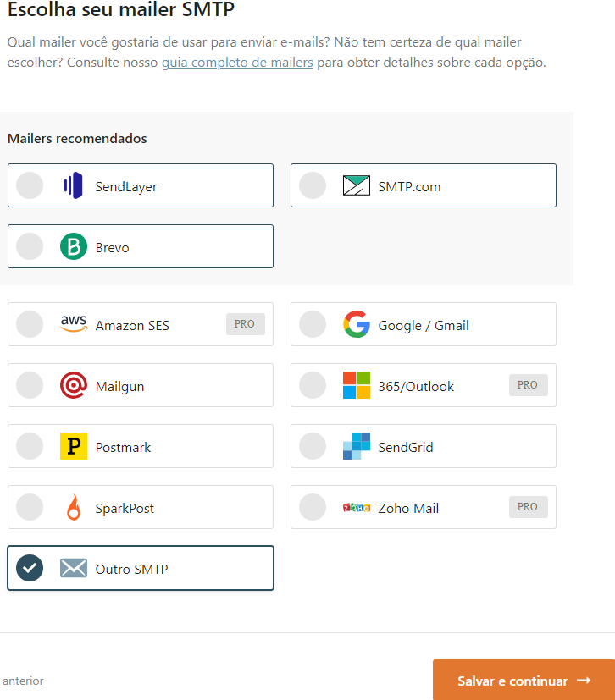Click the yellow Postmark logo icon
615x700 pixels.
pos(74,446)
